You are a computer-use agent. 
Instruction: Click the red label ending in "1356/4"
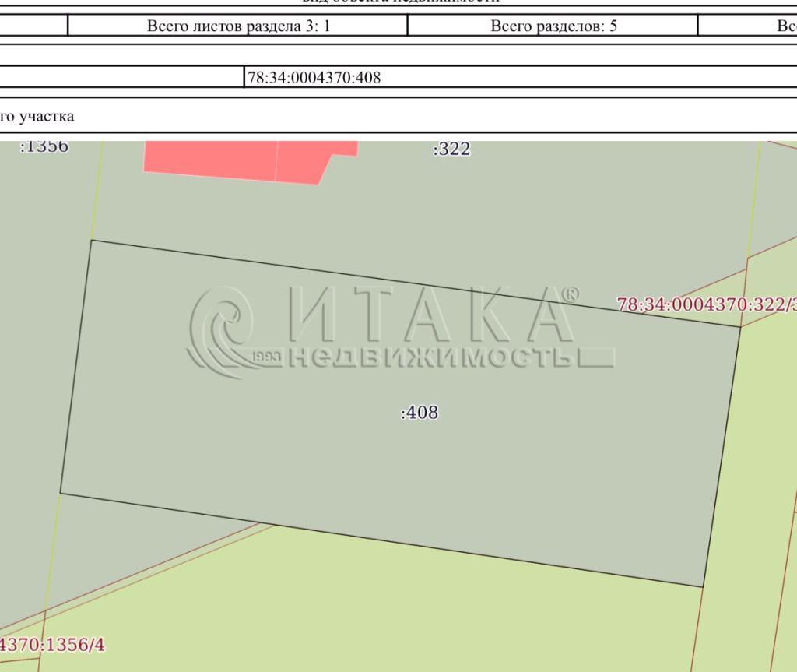[x=52, y=645]
